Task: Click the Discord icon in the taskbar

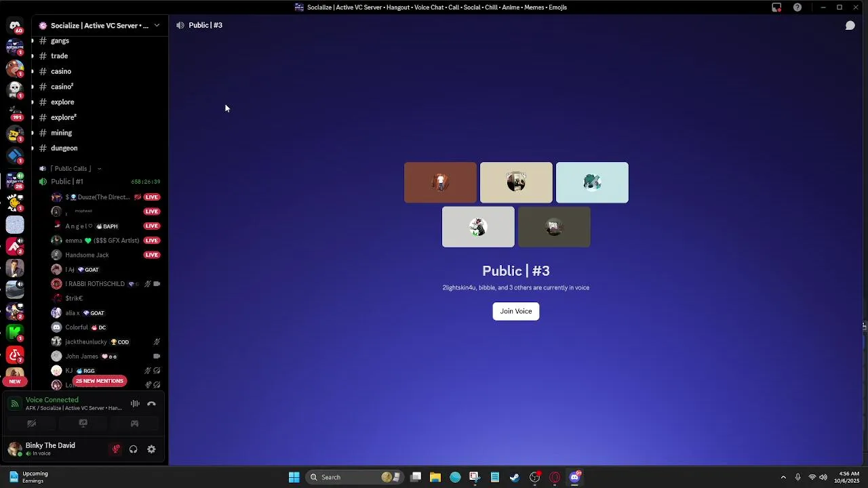Action: click(x=575, y=477)
